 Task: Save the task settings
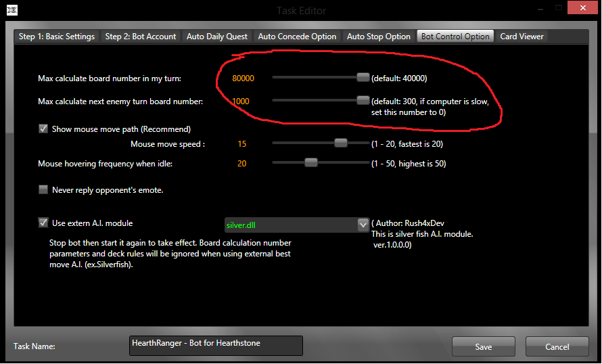pos(484,346)
